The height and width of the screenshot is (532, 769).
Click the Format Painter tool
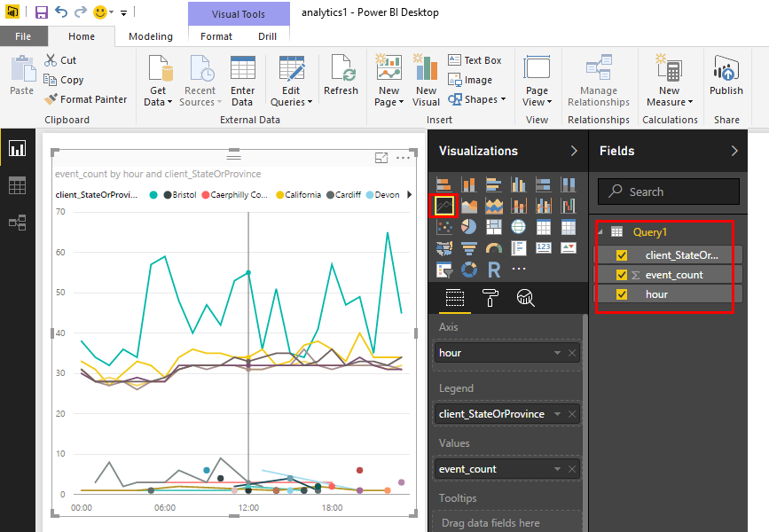86,99
